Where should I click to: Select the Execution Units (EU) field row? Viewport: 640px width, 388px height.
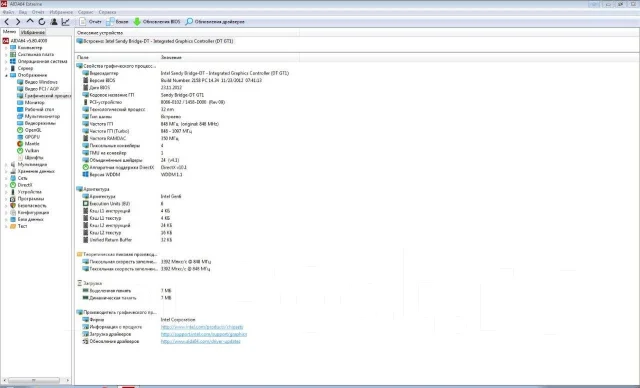tap(123, 204)
